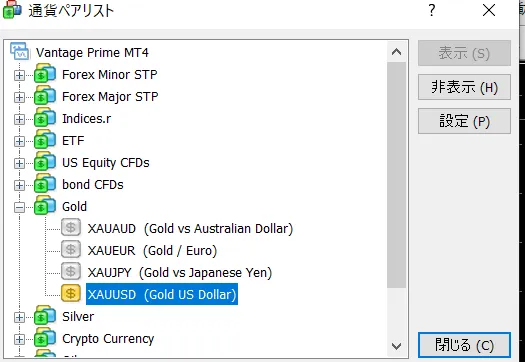Image resolution: width=525 pixels, height=362 pixels.
Task: Select the Silver label
Action: [78, 316]
